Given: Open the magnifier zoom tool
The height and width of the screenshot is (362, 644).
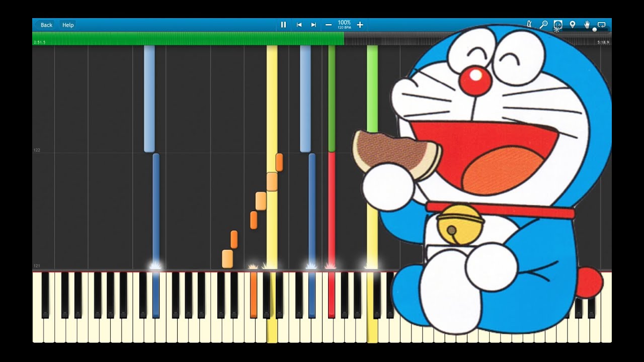Looking at the screenshot, I should [x=543, y=24].
